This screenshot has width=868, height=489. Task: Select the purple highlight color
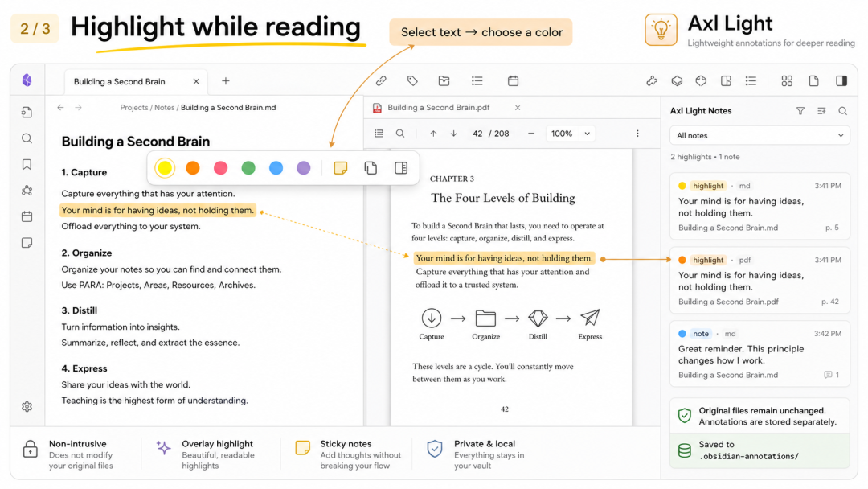(303, 168)
